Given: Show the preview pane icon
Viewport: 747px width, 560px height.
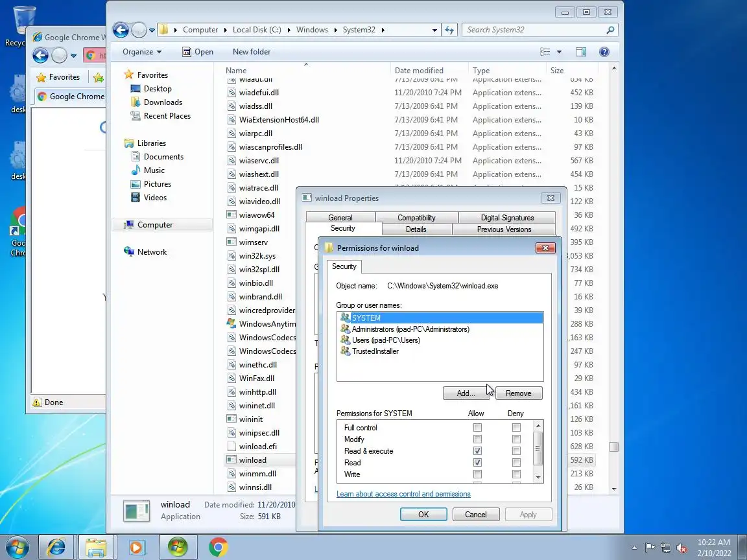Looking at the screenshot, I should [x=581, y=52].
